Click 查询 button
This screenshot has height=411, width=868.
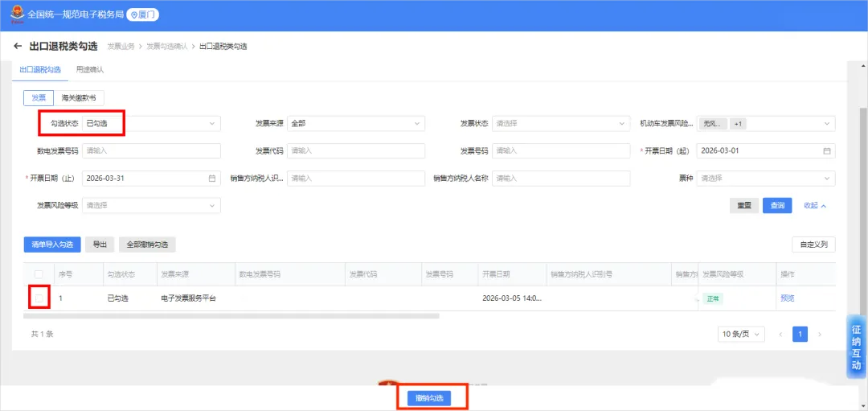point(777,206)
